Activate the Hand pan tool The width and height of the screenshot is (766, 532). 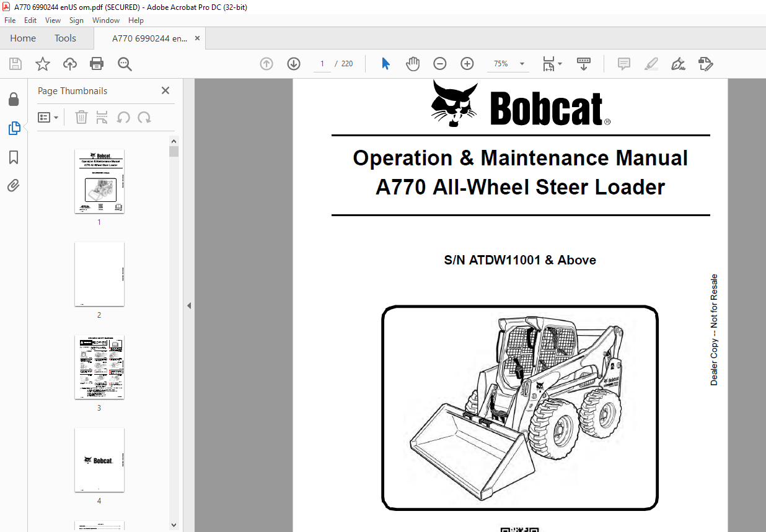(x=413, y=64)
